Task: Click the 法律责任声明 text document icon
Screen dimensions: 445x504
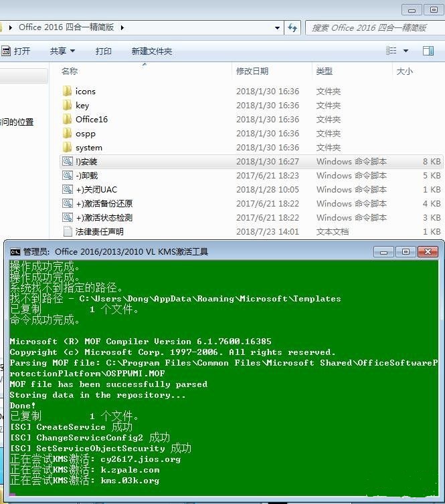Action: [68, 231]
